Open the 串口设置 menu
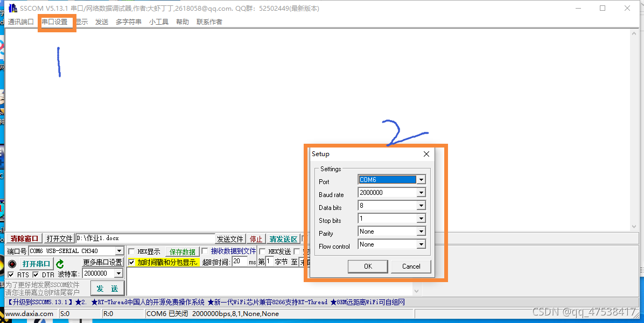The width and height of the screenshot is (644, 323). [x=55, y=22]
